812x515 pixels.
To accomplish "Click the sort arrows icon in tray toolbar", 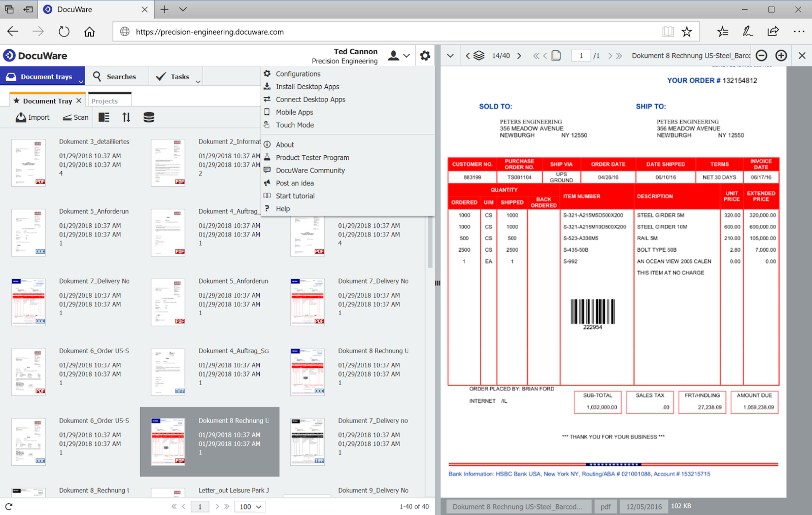I will point(126,117).
